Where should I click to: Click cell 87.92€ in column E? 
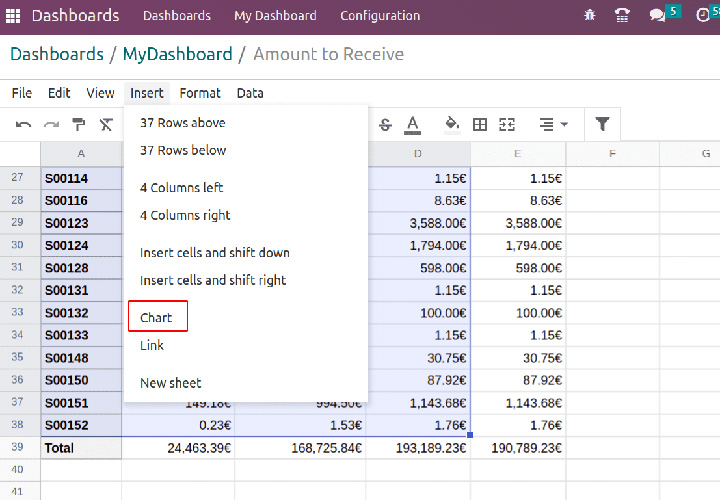[518, 380]
